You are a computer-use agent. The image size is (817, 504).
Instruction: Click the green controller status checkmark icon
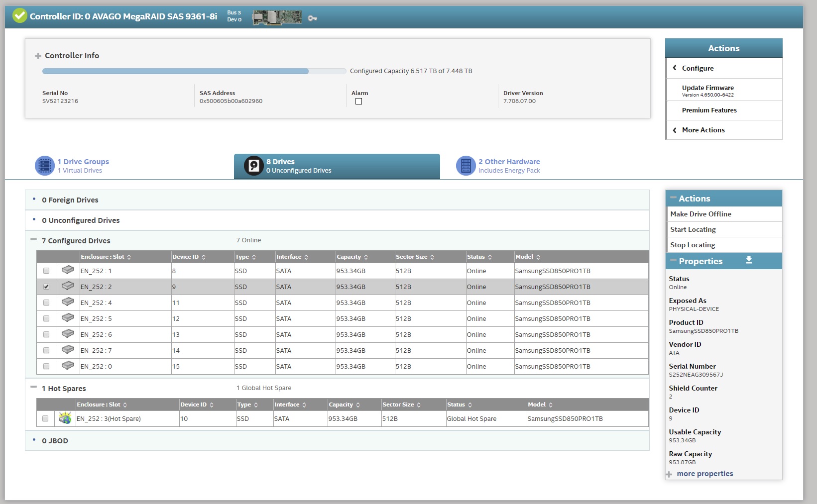(20, 16)
